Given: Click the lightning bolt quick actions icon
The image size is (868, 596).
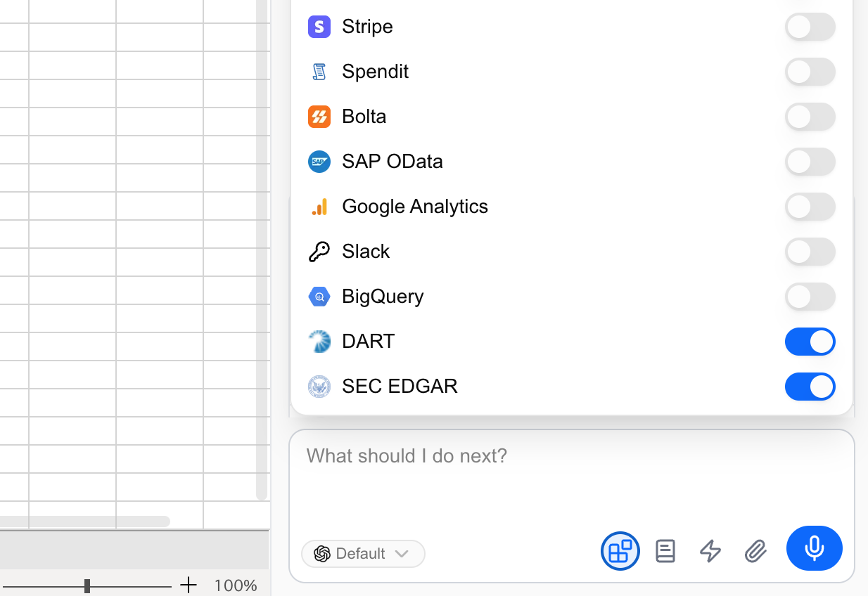Looking at the screenshot, I should (x=710, y=551).
